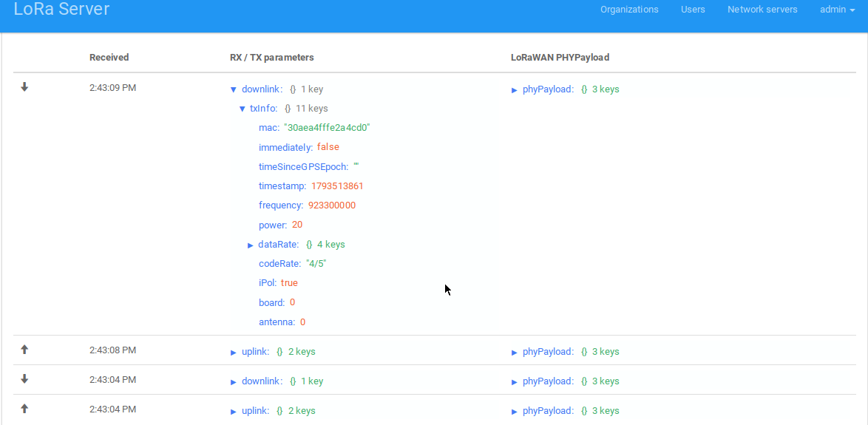Expand the dataRate node
The image size is (868, 425).
(250, 245)
